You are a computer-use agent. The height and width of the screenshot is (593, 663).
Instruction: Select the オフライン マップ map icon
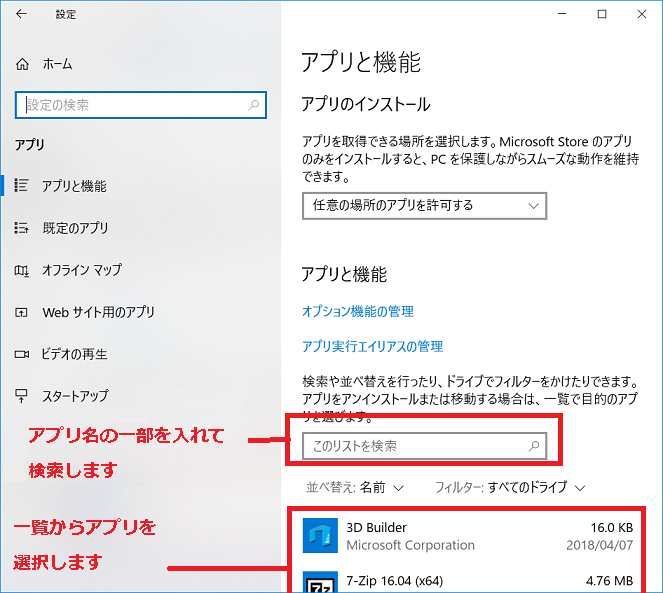pos(22,270)
